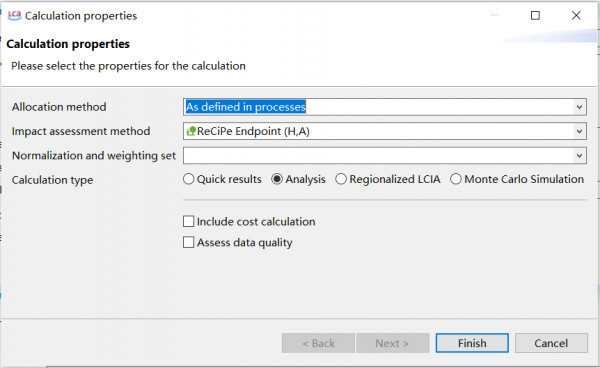Screen dimensions: 600x368
Task: Cancel the calculation setup
Action: (x=551, y=343)
